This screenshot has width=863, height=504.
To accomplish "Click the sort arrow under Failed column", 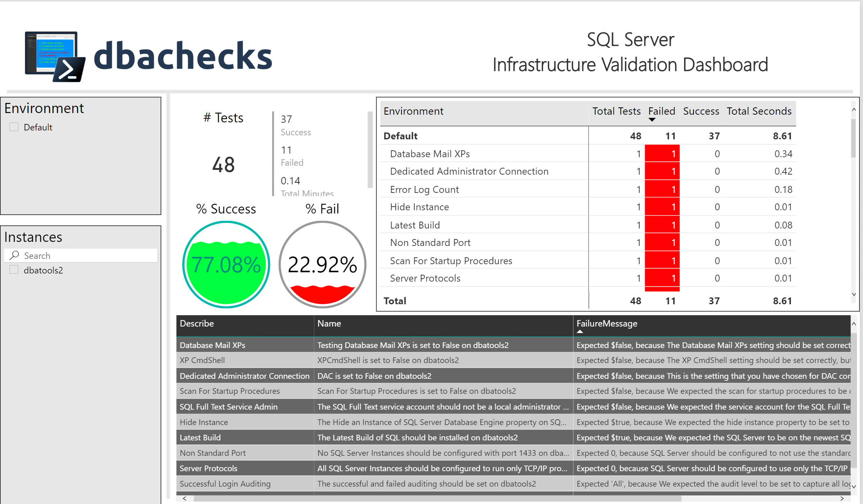I will 652,120.
